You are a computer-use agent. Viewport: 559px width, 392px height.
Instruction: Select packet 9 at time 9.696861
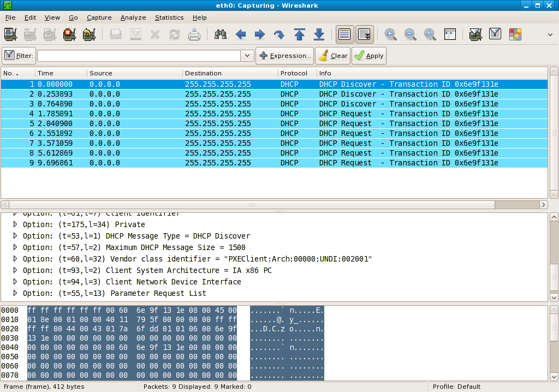(274, 163)
